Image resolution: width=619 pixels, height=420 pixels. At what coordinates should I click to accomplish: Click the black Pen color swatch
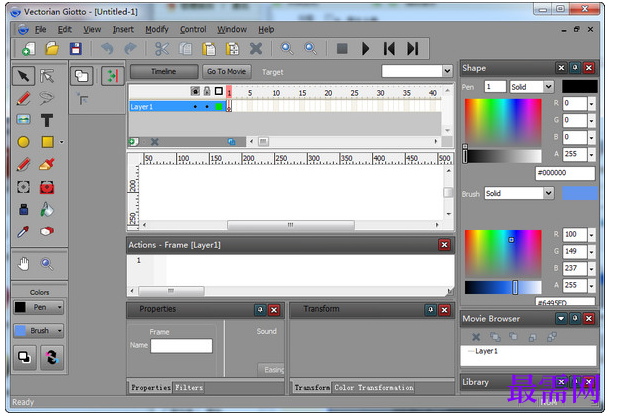pyautogui.click(x=580, y=87)
